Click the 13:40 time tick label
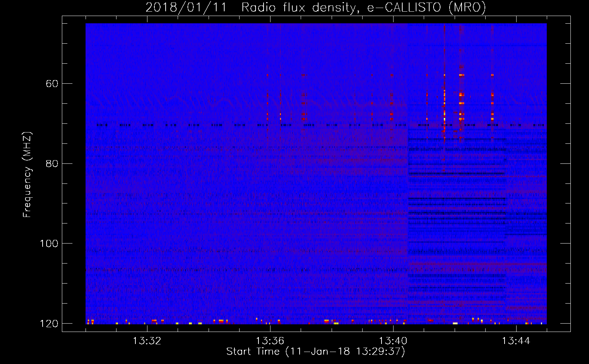The height and width of the screenshot is (364, 589). [x=393, y=341]
